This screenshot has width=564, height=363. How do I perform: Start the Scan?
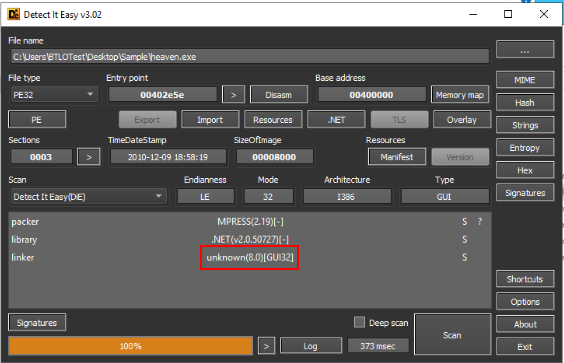point(452,335)
